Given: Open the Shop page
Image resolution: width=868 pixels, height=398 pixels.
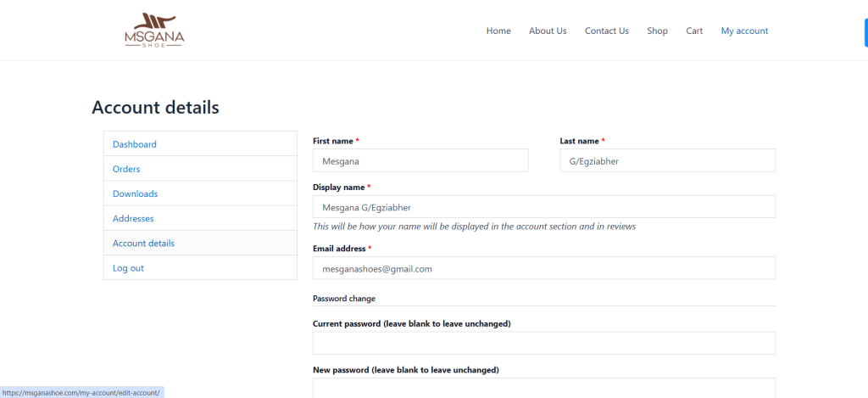Looking at the screenshot, I should coord(657,31).
